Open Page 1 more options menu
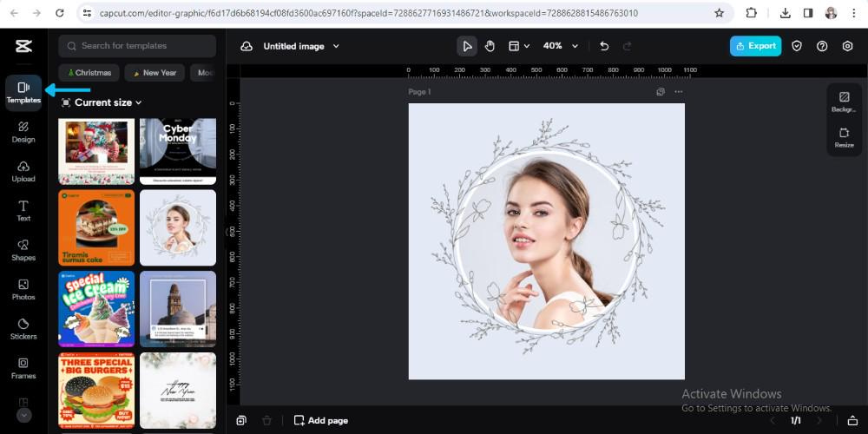Screen dimensions: 868x434 679,92
